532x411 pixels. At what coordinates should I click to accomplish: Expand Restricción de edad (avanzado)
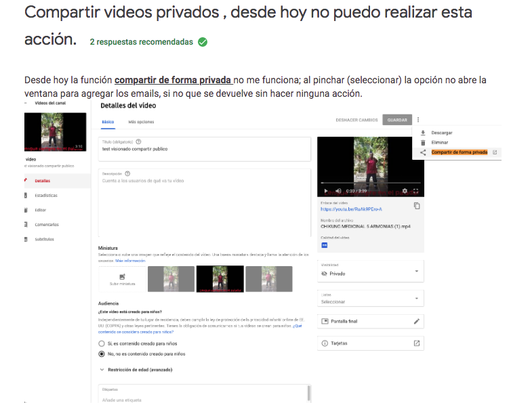(136, 370)
